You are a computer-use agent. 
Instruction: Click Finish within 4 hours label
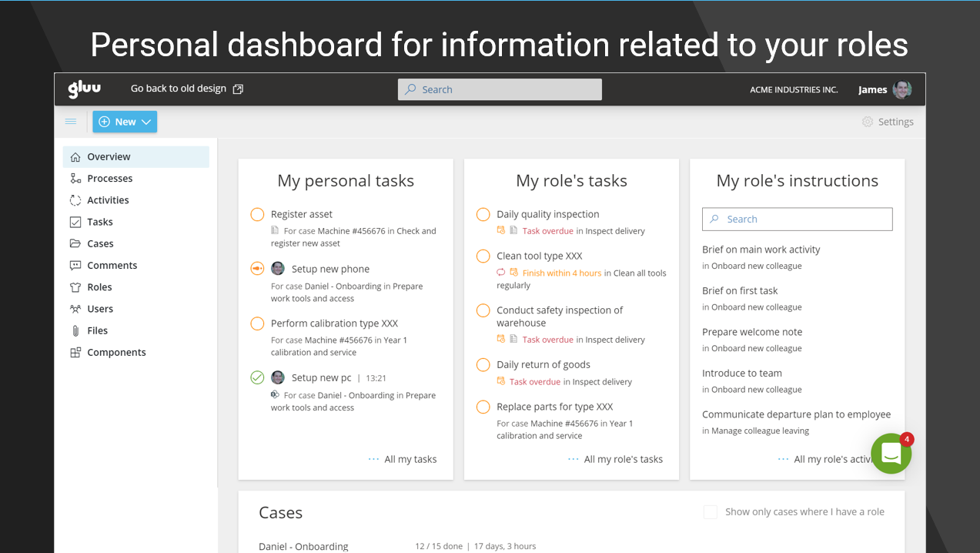click(562, 273)
